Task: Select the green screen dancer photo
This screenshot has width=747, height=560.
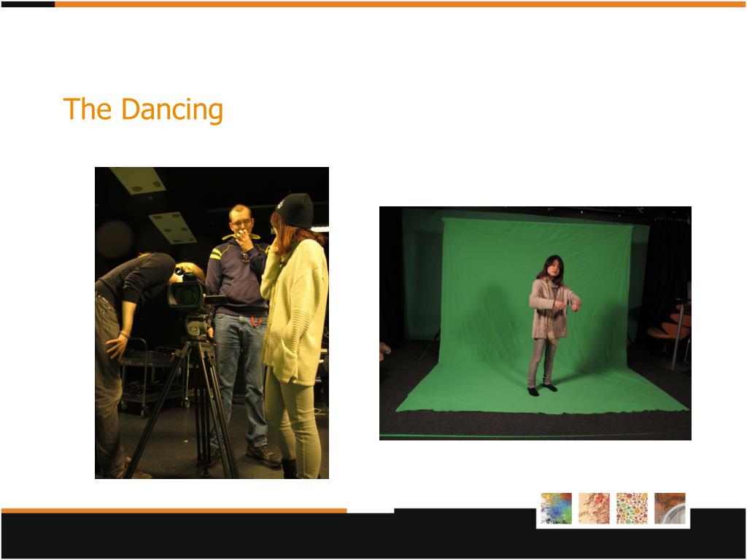Action: [535, 323]
